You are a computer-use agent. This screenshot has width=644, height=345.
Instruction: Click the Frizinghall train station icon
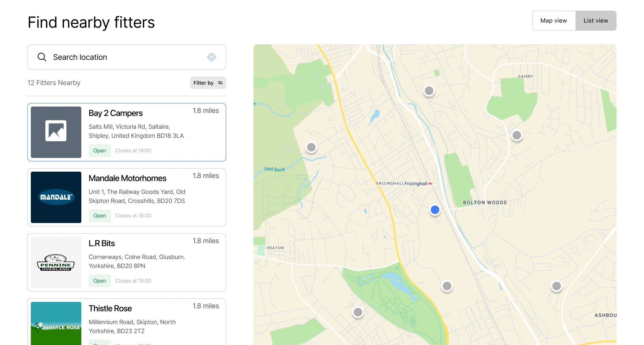point(430,183)
